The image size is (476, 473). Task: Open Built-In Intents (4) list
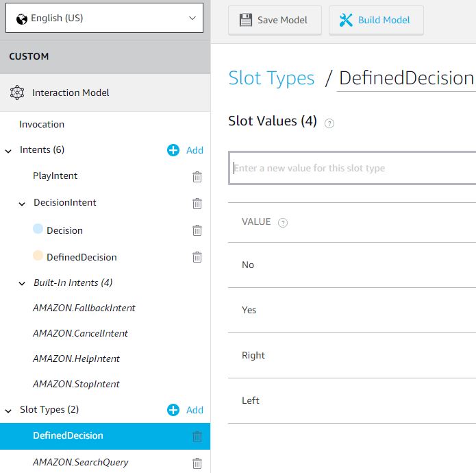(73, 282)
